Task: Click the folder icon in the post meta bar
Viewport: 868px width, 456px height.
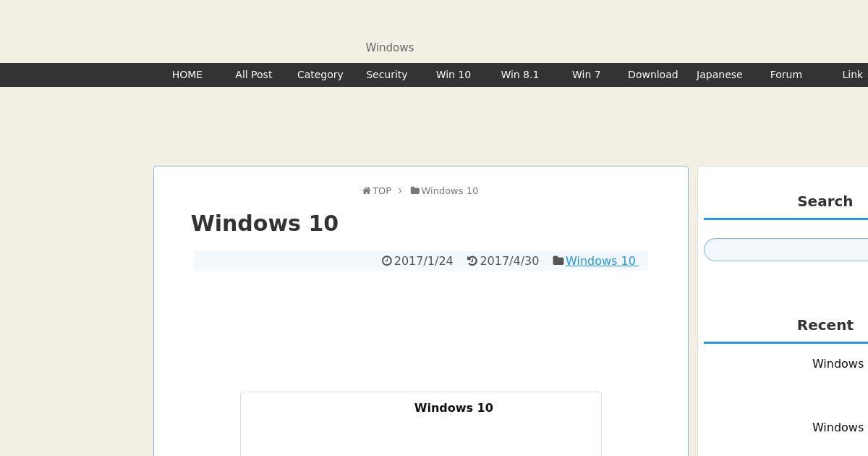Action: (x=558, y=261)
